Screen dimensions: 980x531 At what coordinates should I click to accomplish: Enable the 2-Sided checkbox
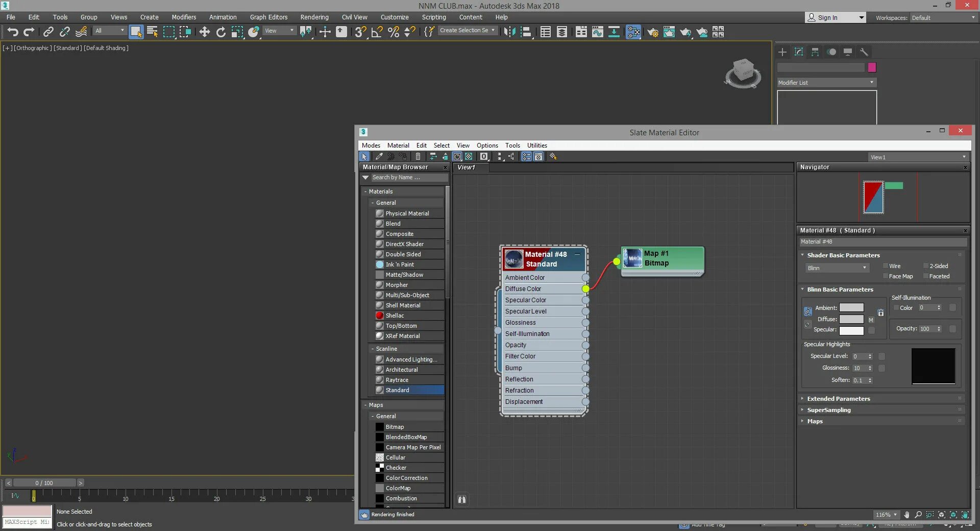pos(926,266)
